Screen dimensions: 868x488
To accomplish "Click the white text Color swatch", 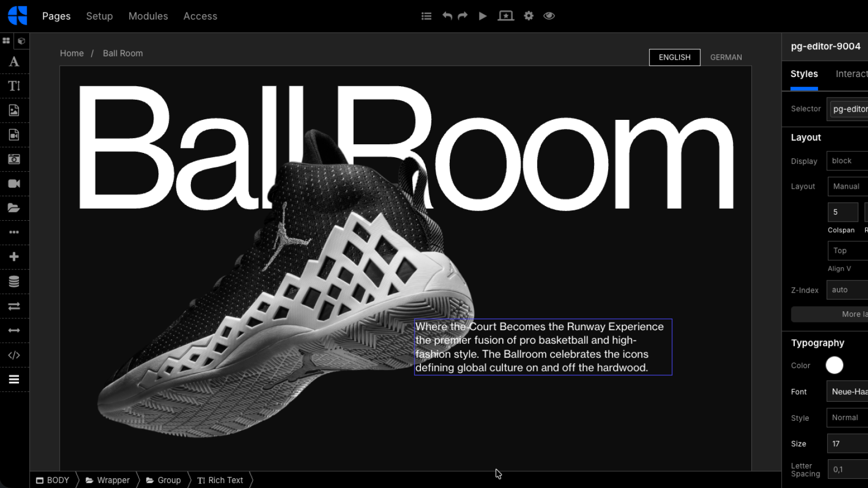I will coord(834,365).
